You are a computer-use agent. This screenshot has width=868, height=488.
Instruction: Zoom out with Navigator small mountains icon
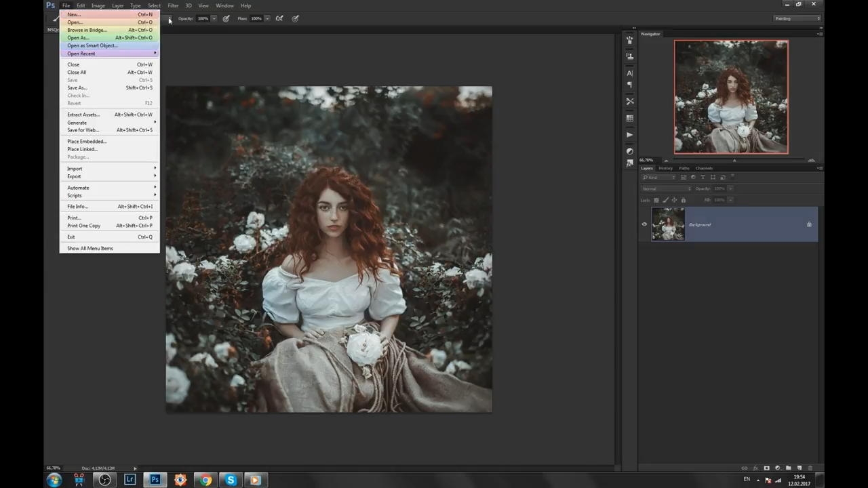pyautogui.click(x=665, y=160)
